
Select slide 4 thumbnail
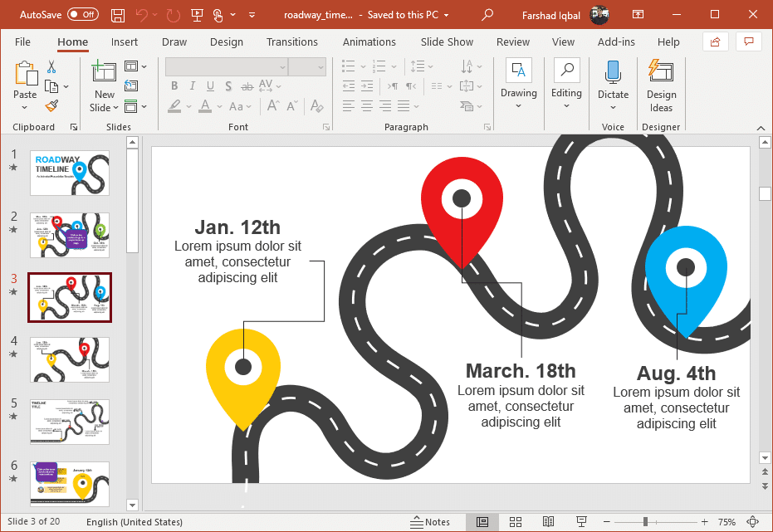pyautogui.click(x=70, y=359)
